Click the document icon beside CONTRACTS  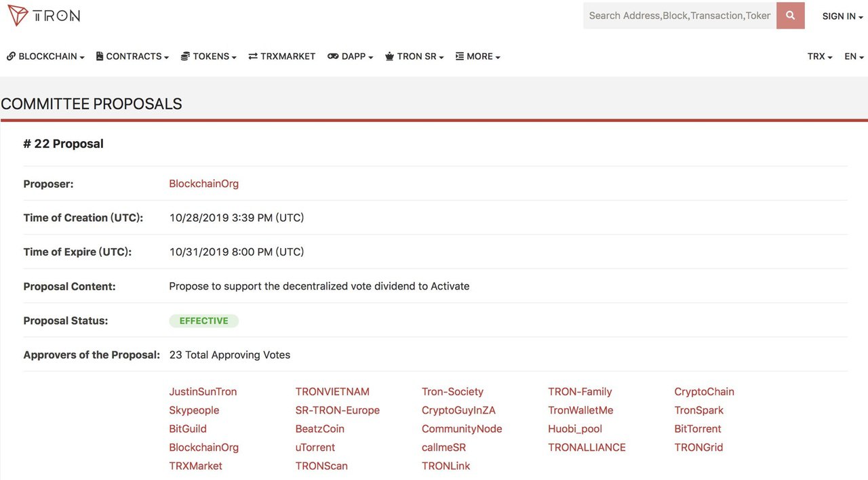click(100, 56)
